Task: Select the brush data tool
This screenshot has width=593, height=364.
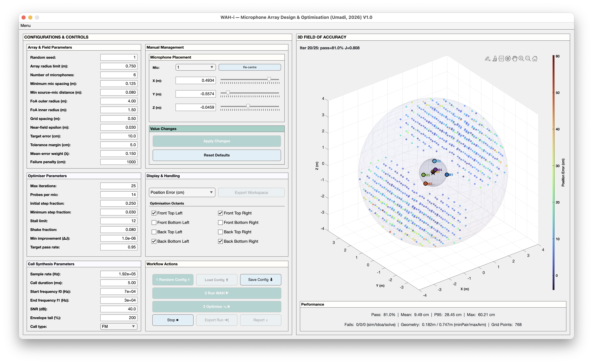Action: (495, 59)
